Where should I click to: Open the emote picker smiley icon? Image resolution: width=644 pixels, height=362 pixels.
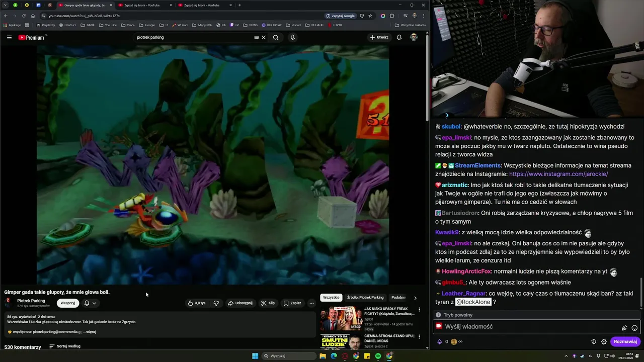point(634,328)
